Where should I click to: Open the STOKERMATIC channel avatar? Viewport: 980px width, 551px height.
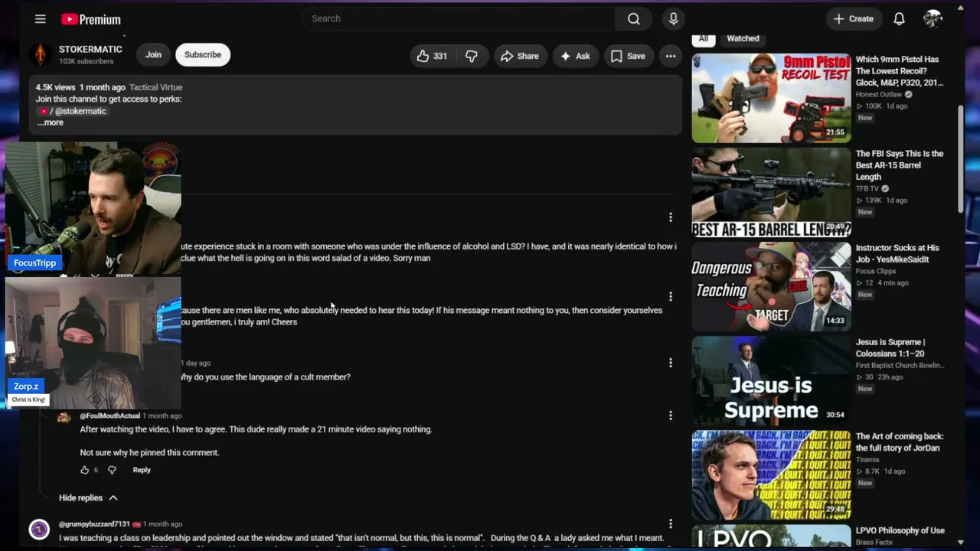pyautogui.click(x=40, y=55)
